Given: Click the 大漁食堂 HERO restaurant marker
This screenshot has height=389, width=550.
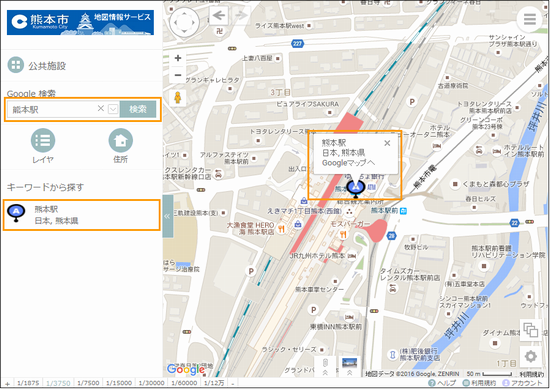Looking at the screenshot, I should pos(281,229).
